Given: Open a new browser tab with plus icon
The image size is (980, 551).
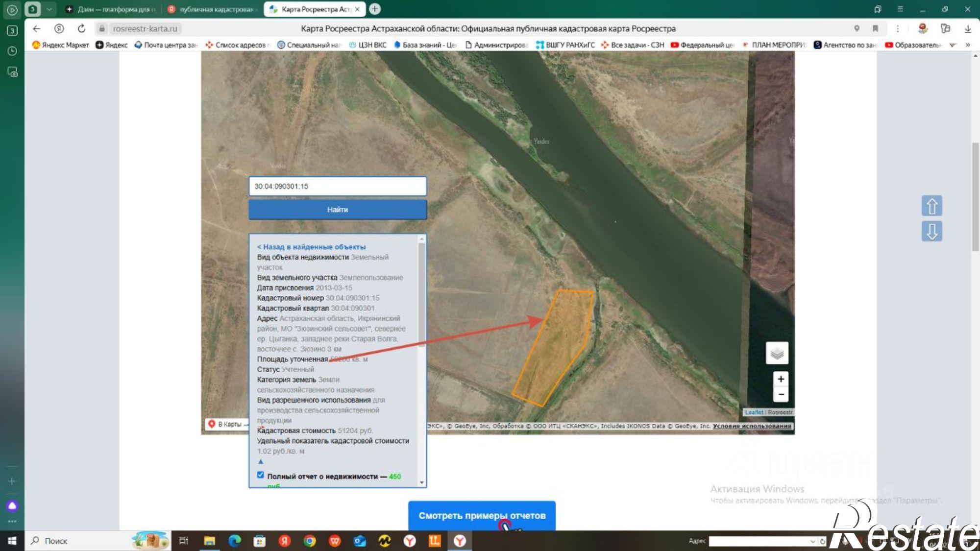Looking at the screenshot, I should click(374, 9).
